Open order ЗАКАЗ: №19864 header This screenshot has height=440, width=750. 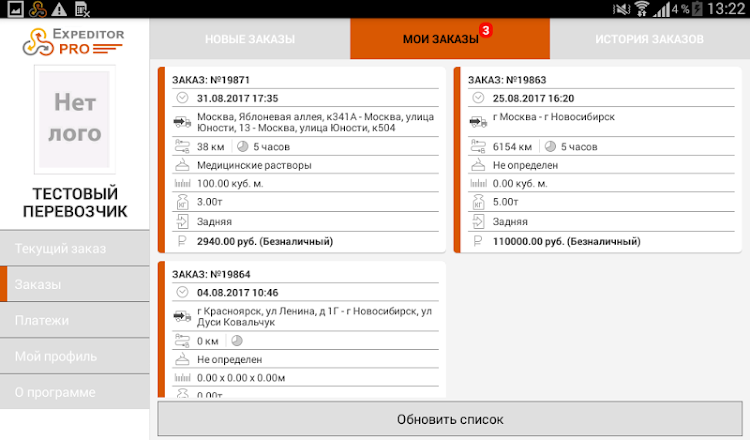[211, 274]
